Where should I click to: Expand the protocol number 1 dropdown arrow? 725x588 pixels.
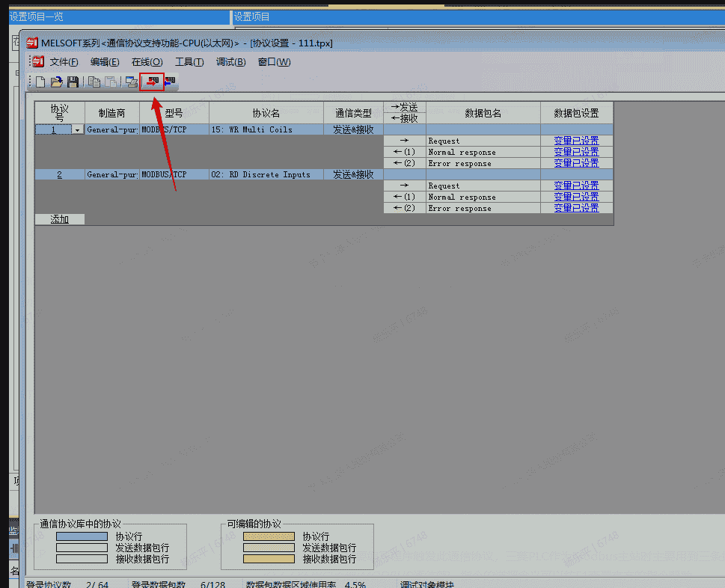pyautogui.click(x=77, y=130)
